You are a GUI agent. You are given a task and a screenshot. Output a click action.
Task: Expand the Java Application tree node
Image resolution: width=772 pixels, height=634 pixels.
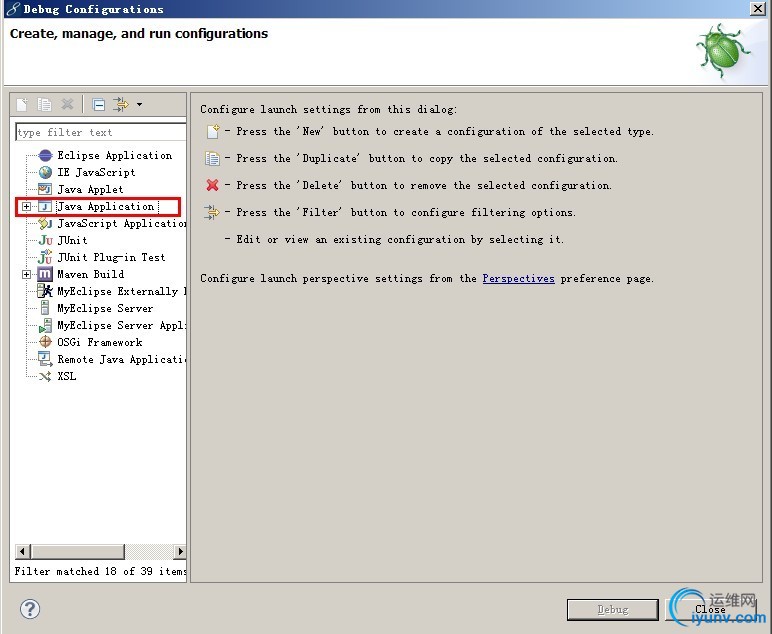click(x=27, y=206)
